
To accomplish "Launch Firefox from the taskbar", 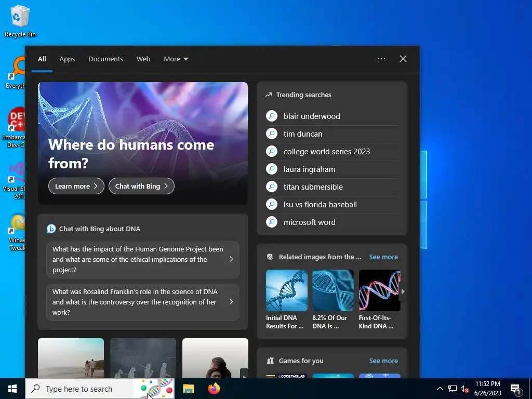I will (x=214, y=389).
